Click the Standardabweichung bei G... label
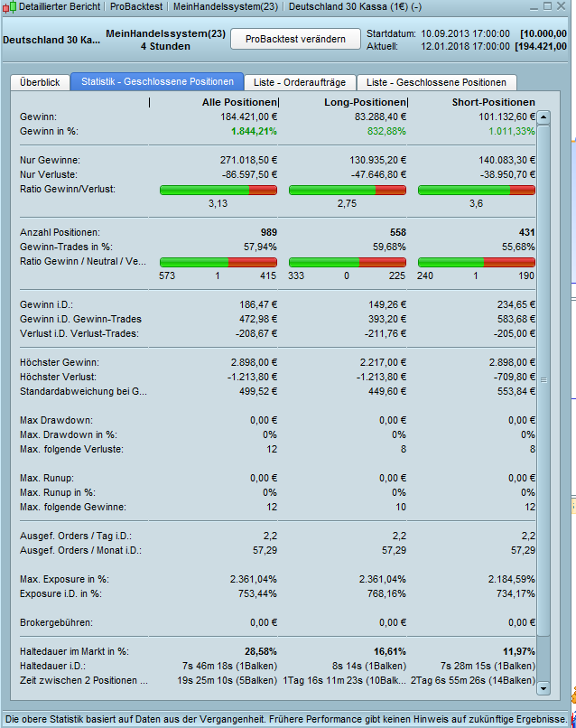This screenshot has width=576, height=728. (83, 391)
